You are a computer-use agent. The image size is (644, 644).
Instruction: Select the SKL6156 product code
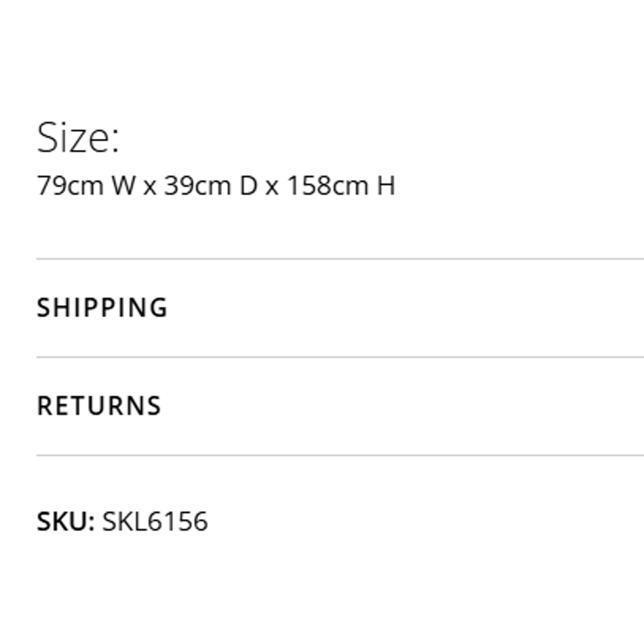(x=155, y=521)
